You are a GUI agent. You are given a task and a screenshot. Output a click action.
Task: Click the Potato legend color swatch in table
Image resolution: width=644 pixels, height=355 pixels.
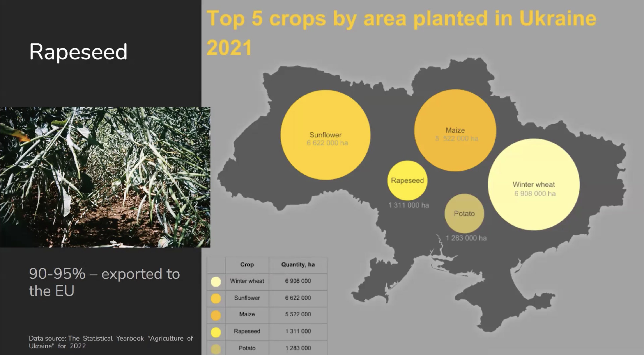pyautogui.click(x=216, y=349)
